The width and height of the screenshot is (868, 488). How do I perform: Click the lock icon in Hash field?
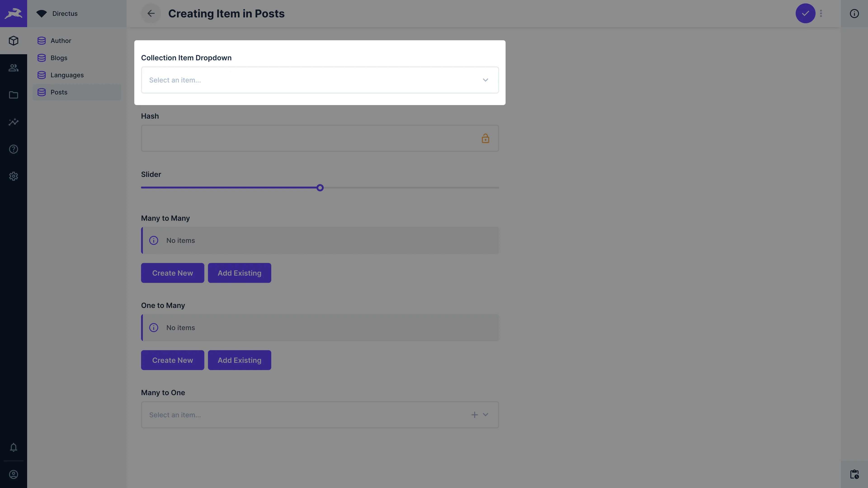pos(485,138)
